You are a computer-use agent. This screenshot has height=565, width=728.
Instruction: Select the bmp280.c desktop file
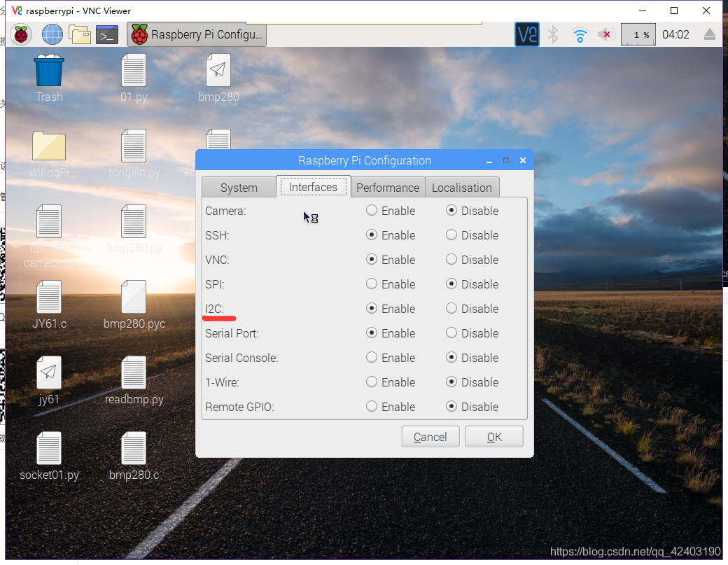[134, 456]
